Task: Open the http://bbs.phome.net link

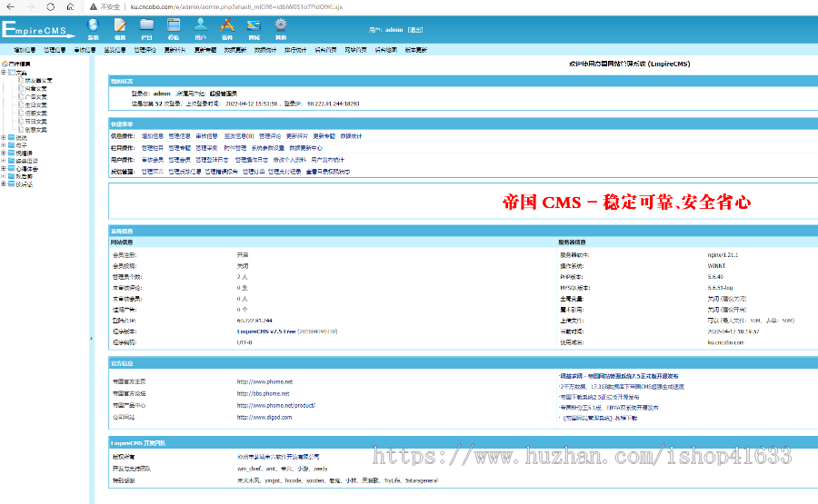Action: click(x=263, y=394)
